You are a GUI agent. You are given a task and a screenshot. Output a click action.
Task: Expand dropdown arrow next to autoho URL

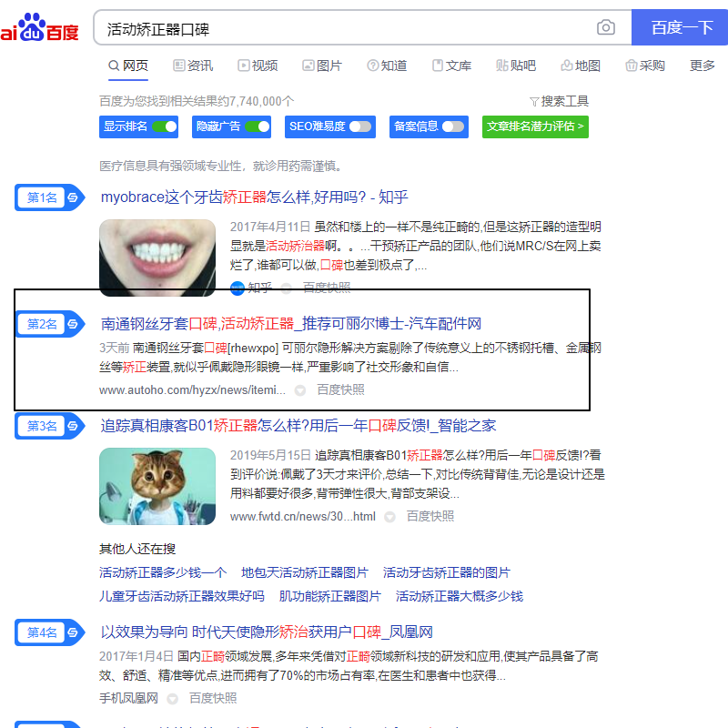click(300, 390)
